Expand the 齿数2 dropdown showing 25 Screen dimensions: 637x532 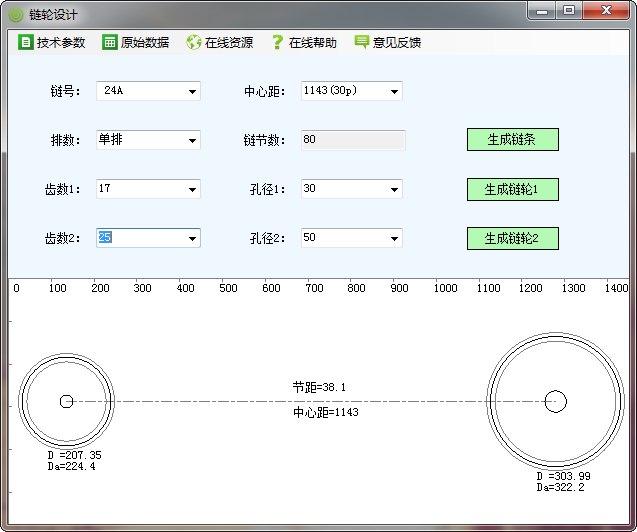(x=193, y=238)
